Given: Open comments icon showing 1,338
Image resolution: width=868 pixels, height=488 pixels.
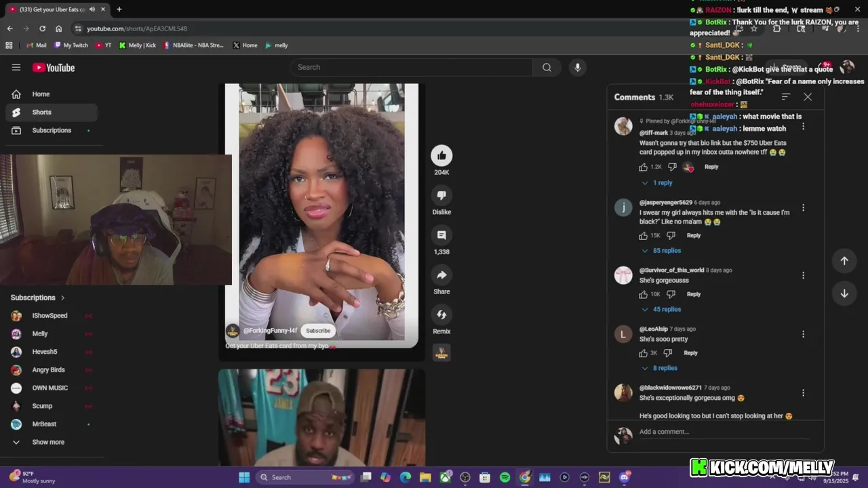Looking at the screenshot, I should click(441, 235).
